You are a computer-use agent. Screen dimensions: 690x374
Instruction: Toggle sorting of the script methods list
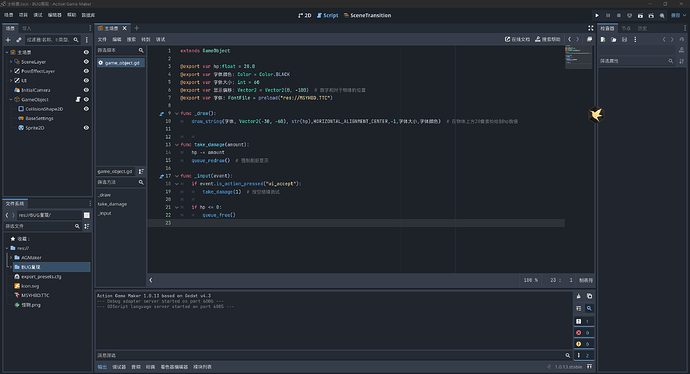141,171
